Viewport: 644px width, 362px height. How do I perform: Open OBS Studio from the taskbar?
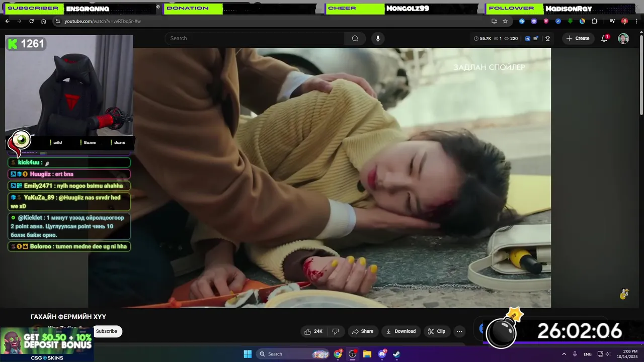click(x=353, y=354)
